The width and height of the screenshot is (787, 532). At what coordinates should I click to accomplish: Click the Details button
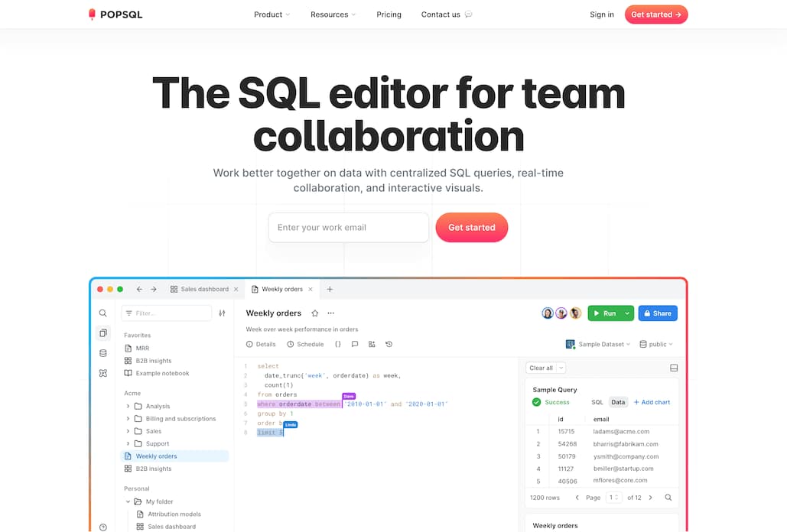coord(261,345)
